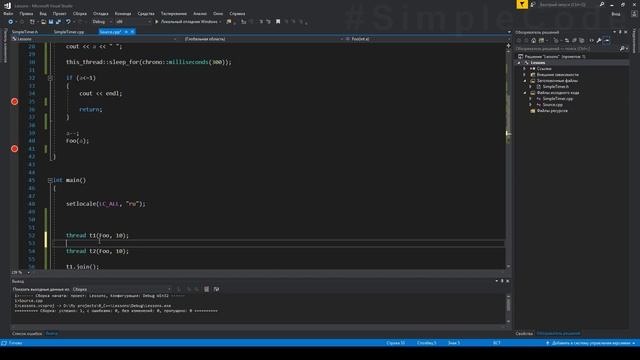This screenshot has height=360, width=640.
Task: Click the Вход sign-in link
Action: (616, 13)
